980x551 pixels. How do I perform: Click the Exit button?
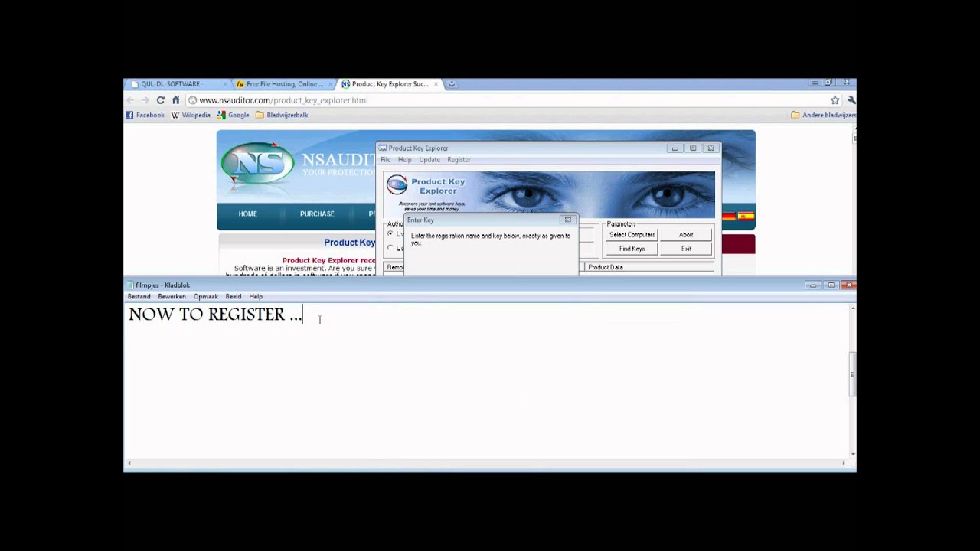click(x=686, y=249)
